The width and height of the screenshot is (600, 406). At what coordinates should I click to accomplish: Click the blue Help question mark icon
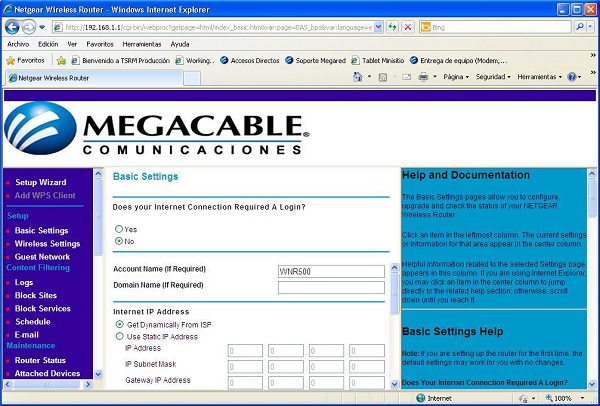coord(572,77)
